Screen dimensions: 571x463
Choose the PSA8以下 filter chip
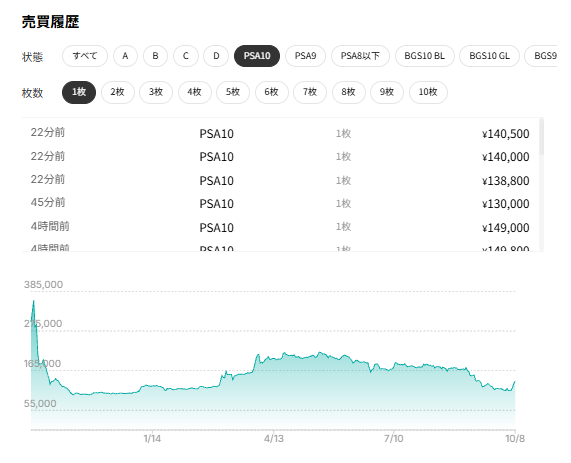pos(360,56)
